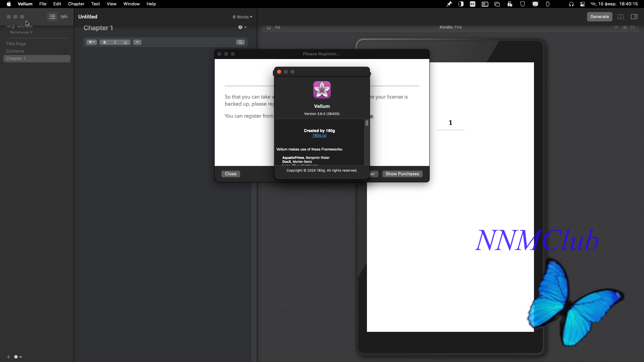Click the date and time clock
Image resolution: width=644 pixels, height=362 pixels.
[614, 4]
